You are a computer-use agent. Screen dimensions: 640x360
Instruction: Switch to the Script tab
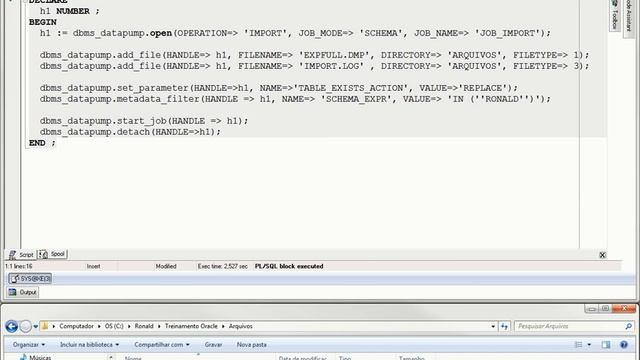click(x=21, y=255)
